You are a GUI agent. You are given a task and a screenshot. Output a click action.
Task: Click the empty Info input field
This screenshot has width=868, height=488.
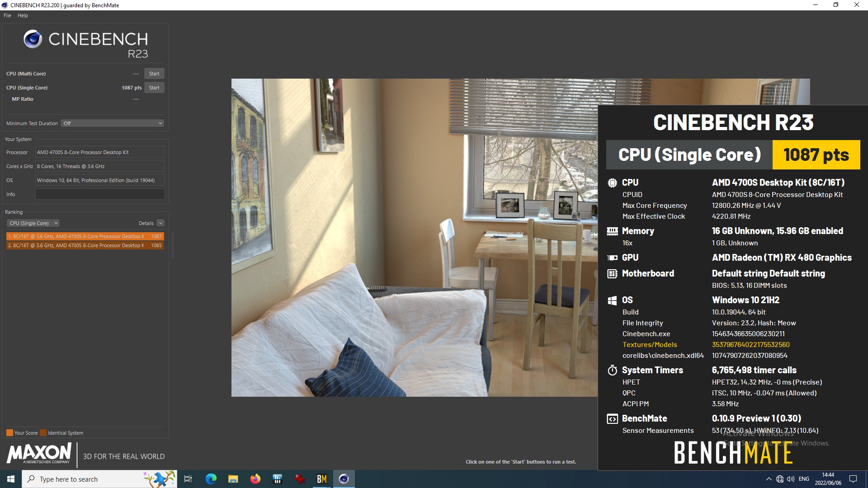coord(100,194)
